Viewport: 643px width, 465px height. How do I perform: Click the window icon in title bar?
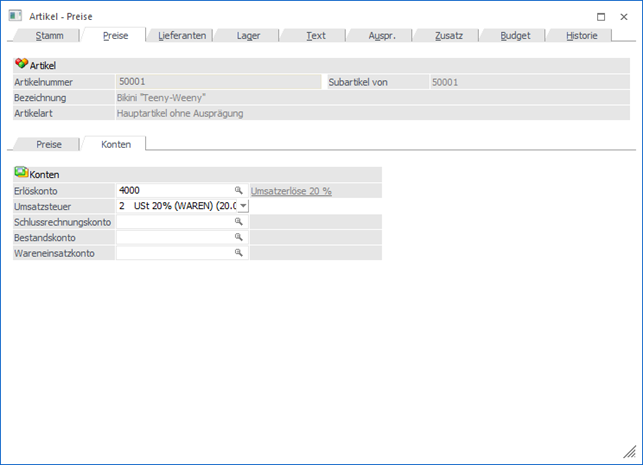pyautogui.click(x=14, y=16)
